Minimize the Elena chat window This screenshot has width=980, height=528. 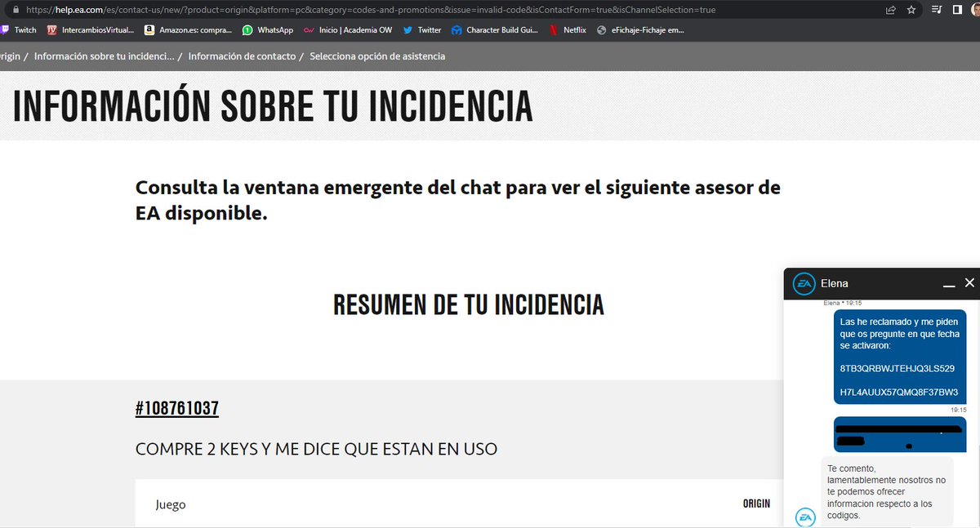(949, 284)
